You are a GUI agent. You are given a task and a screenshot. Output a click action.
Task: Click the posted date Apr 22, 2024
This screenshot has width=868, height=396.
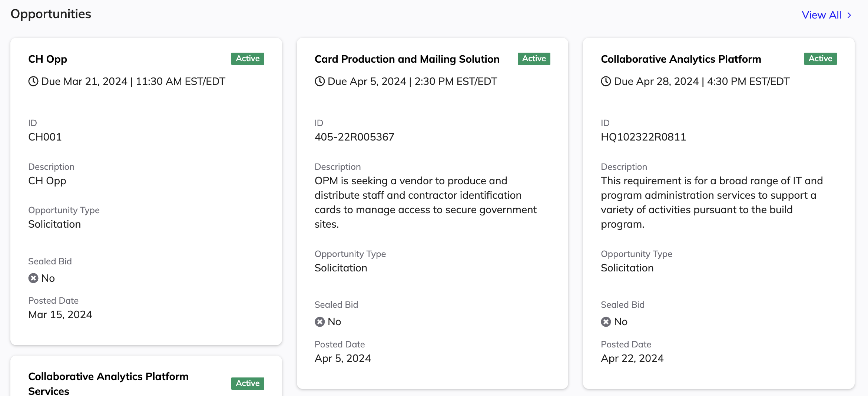pyautogui.click(x=632, y=359)
